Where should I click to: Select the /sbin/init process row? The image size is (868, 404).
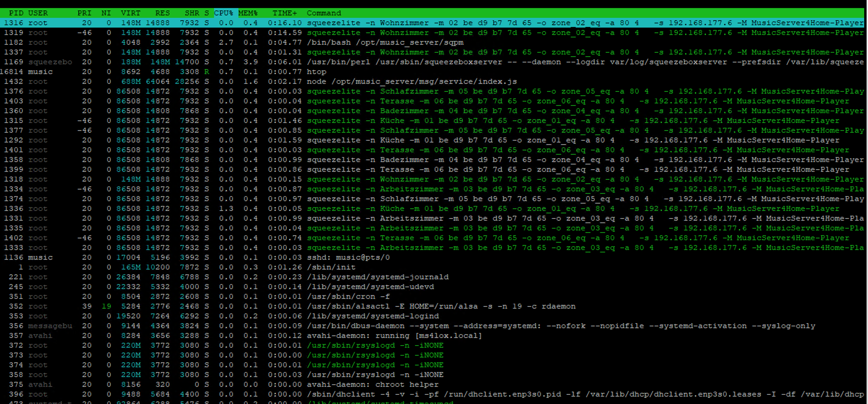coord(331,267)
